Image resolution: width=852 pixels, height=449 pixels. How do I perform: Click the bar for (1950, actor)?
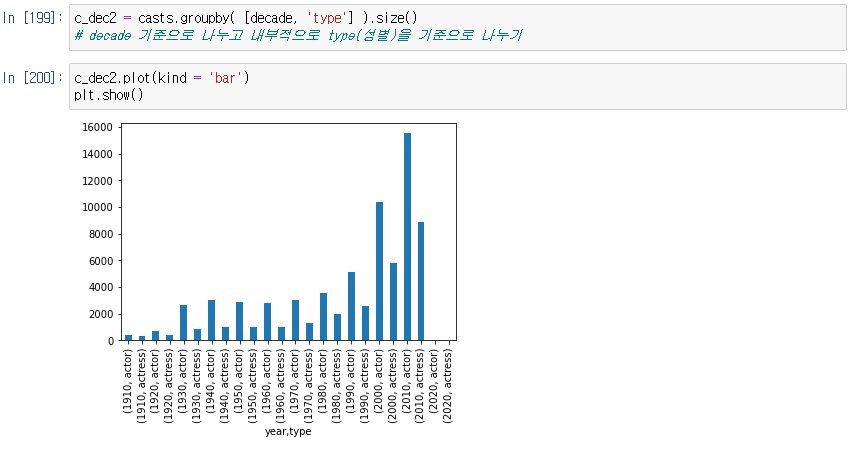pos(240,321)
